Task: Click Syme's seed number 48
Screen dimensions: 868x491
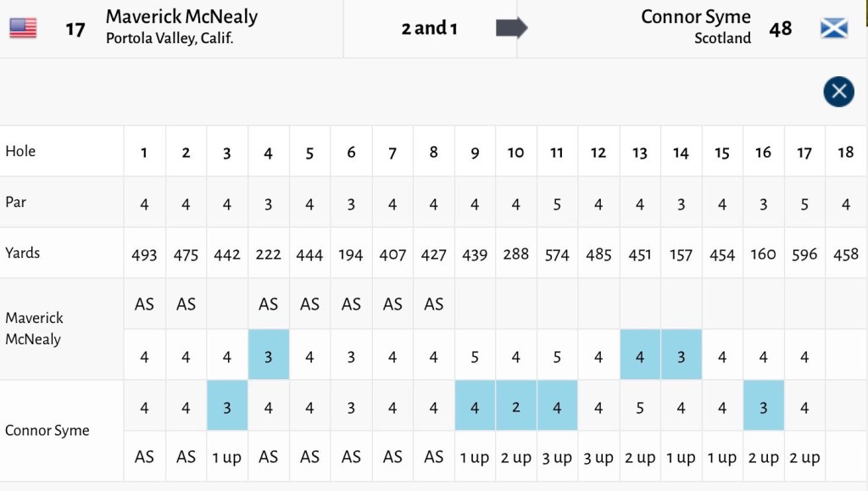Action: point(780,29)
